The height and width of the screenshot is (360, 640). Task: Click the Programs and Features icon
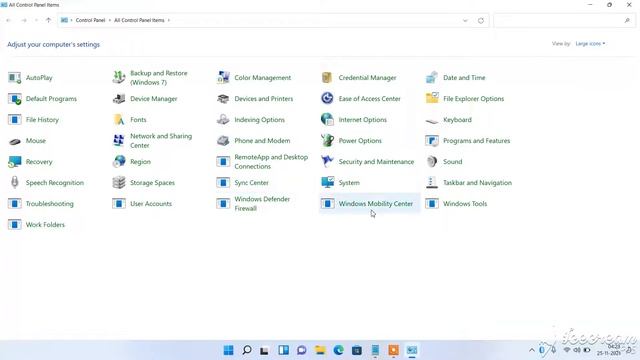(x=432, y=141)
